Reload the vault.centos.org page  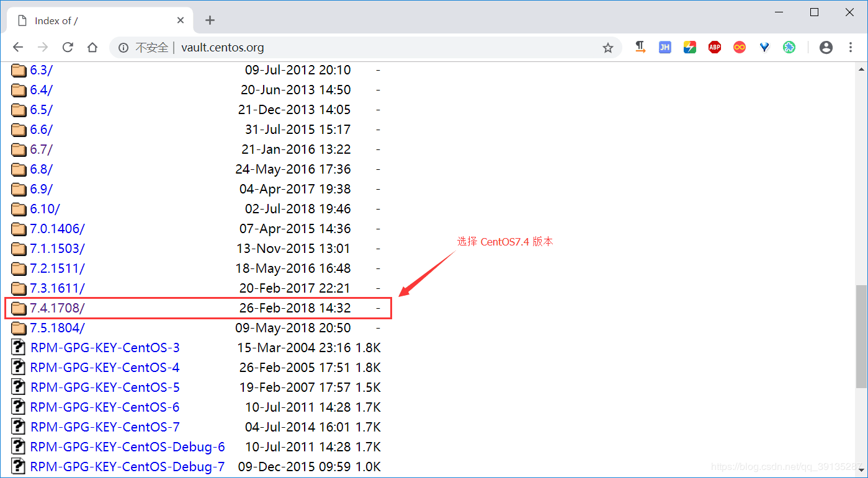[68, 47]
